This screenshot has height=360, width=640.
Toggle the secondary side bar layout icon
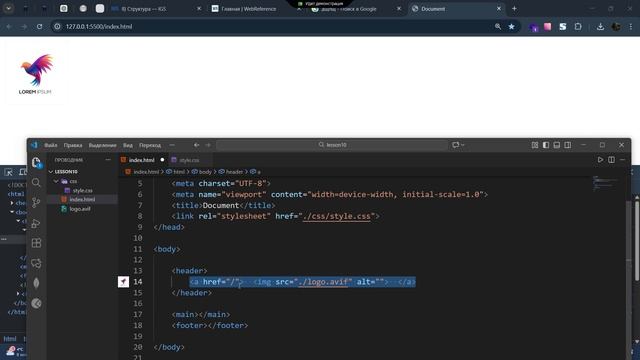pos(568,145)
